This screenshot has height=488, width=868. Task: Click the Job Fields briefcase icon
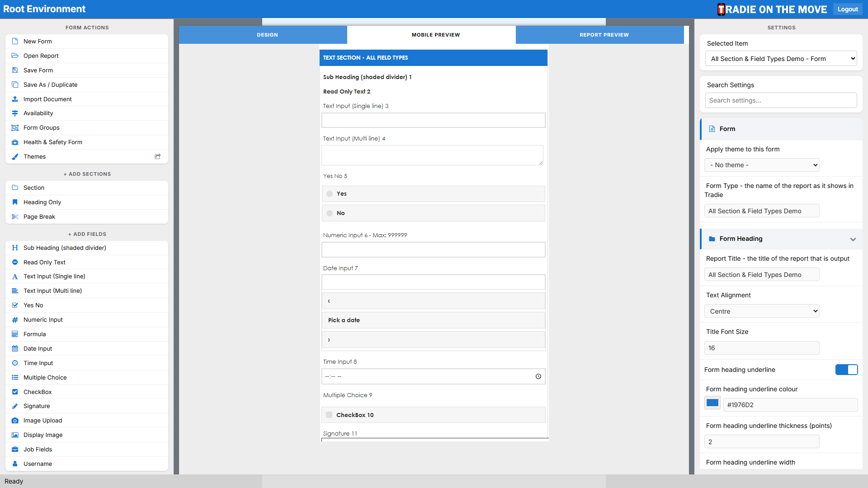[15, 449]
